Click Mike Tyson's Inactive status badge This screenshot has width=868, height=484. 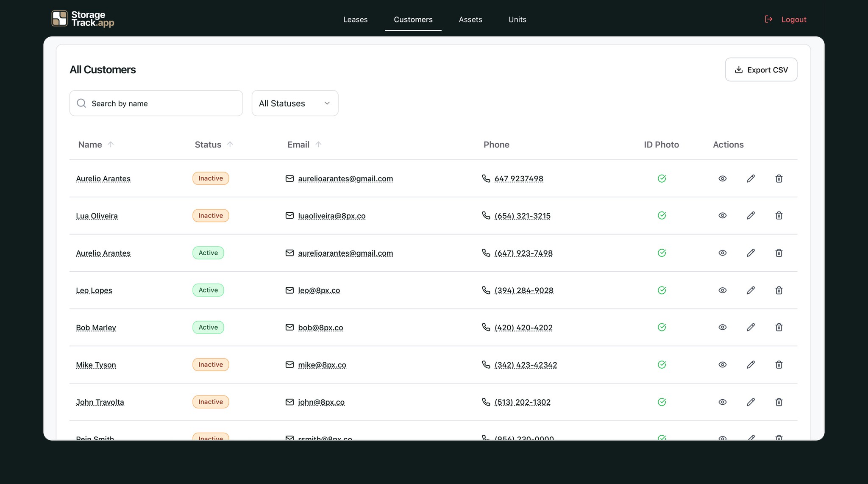click(x=211, y=364)
